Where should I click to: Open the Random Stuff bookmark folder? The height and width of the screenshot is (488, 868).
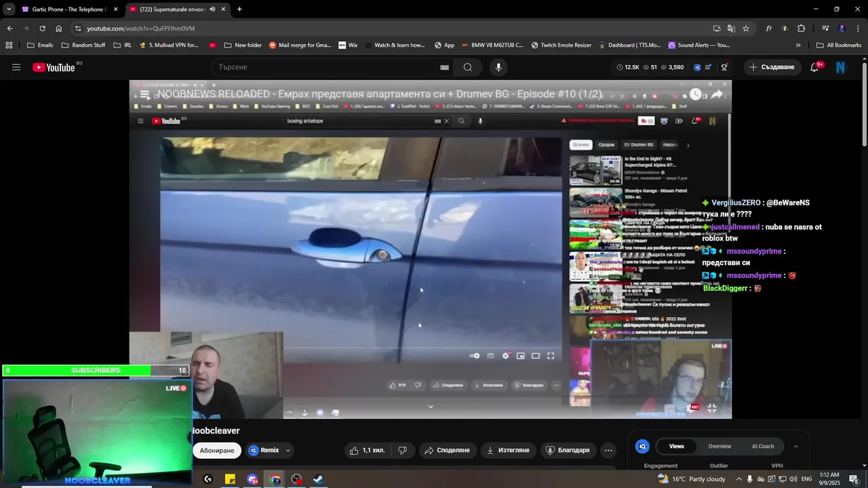point(83,45)
